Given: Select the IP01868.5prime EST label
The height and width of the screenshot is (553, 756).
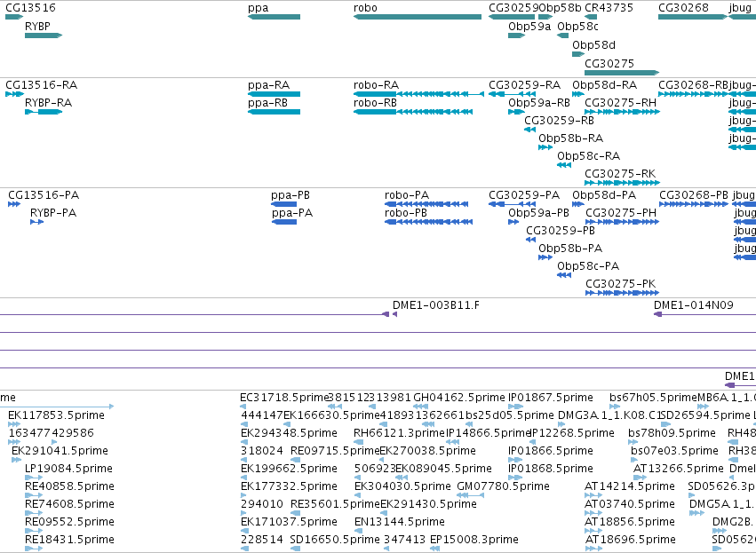Looking at the screenshot, I should (551, 469).
